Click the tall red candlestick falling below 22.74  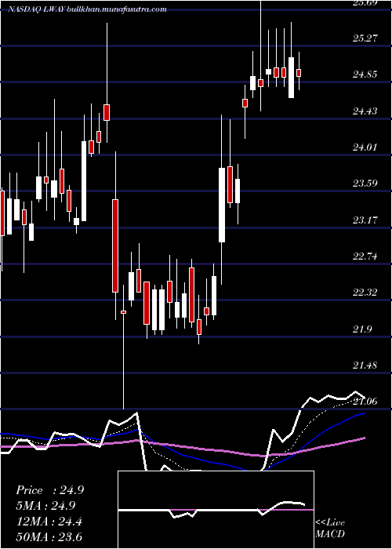coord(115,245)
